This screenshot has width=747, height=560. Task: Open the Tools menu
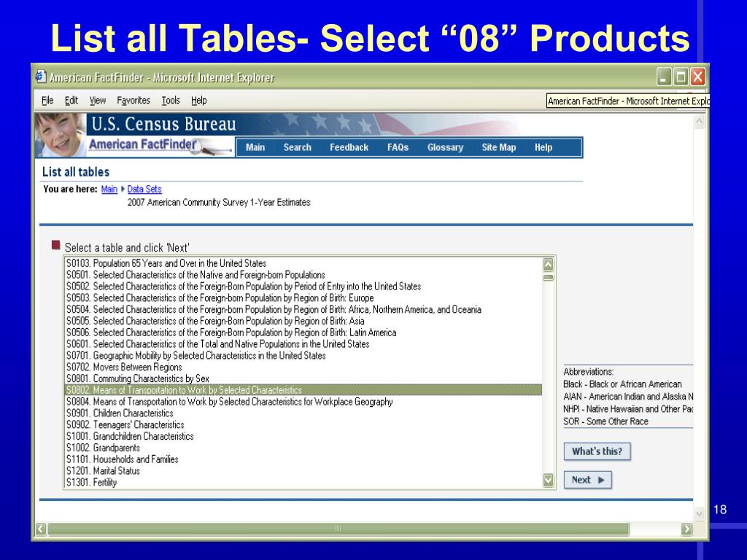coord(171,101)
